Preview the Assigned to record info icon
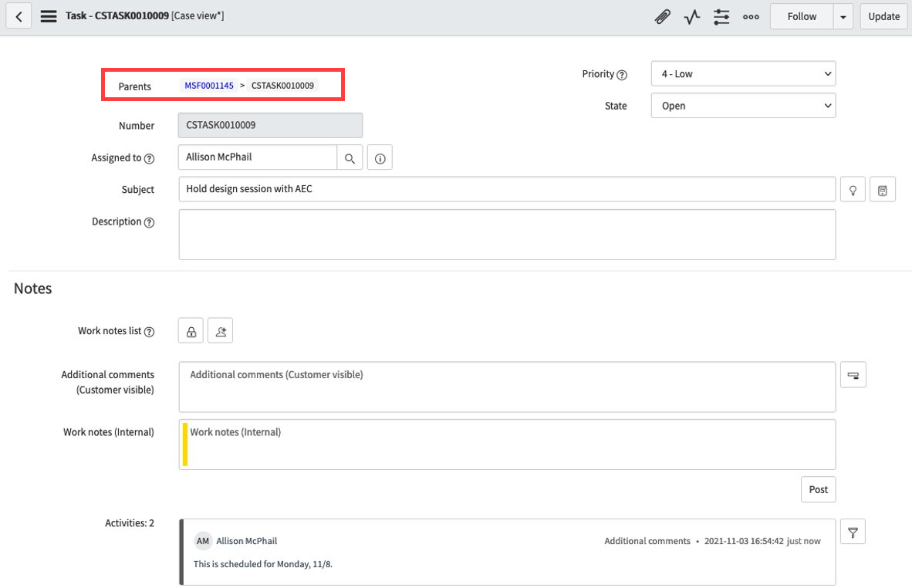The height and width of the screenshot is (588, 912). coord(380,157)
